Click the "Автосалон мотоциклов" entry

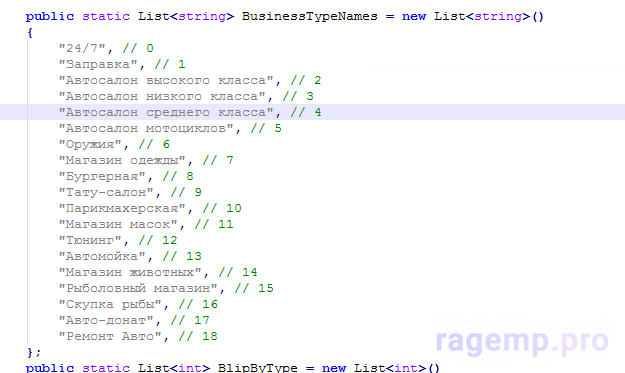pyautogui.click(x=146, y=128)
